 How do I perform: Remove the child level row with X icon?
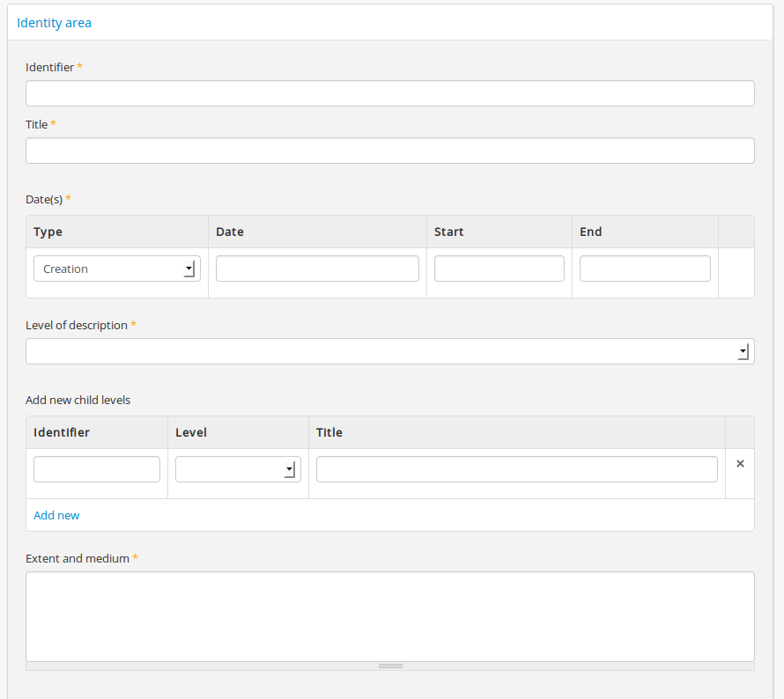740,464
